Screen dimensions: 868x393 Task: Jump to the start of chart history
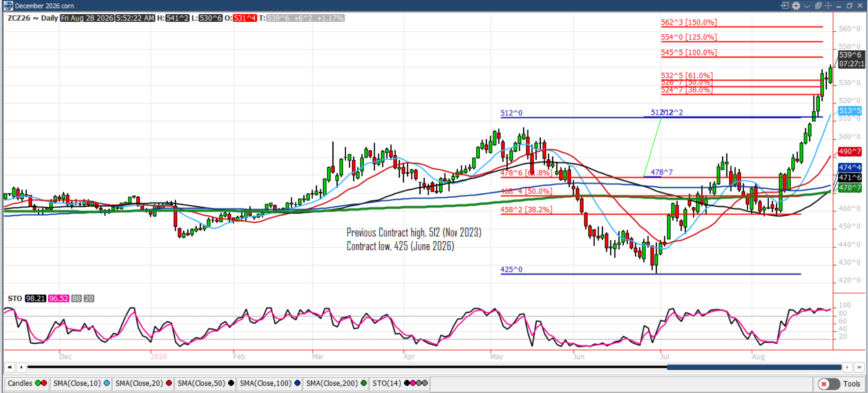[x=9, y=367]
